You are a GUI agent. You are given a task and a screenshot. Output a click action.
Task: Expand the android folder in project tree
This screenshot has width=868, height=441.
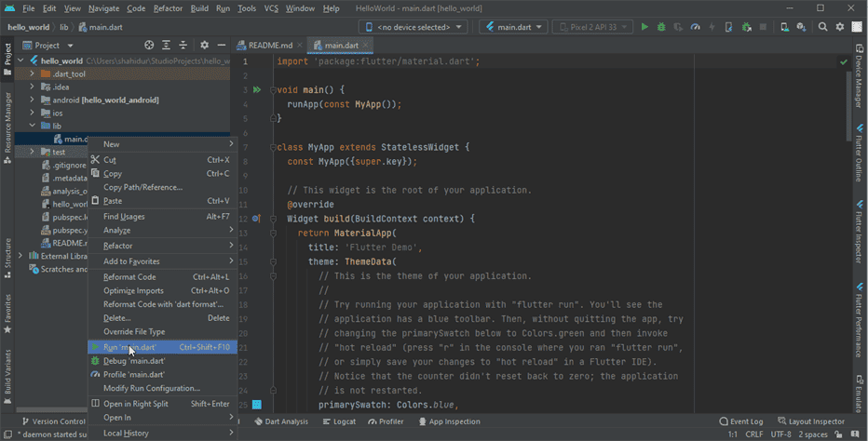32,100
